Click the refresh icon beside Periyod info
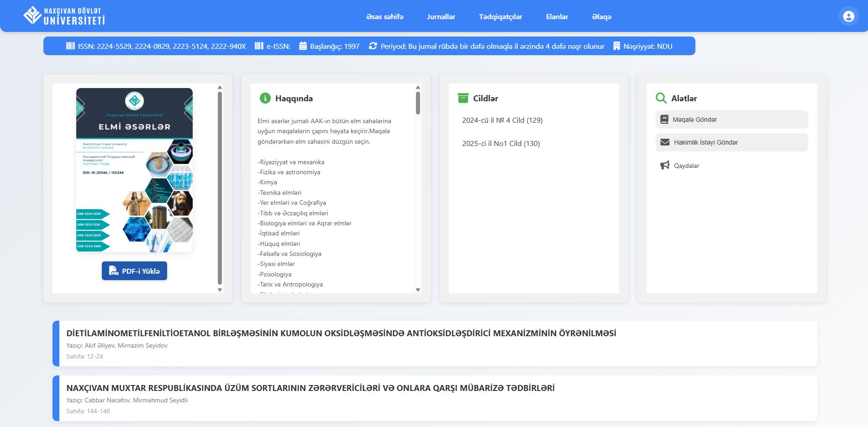 point(372,46)
